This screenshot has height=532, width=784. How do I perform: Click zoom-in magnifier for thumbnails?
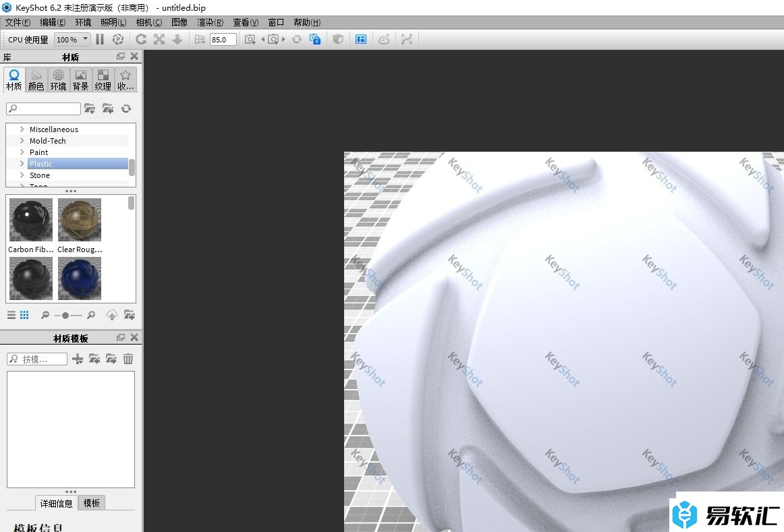(x=91, y=315)
